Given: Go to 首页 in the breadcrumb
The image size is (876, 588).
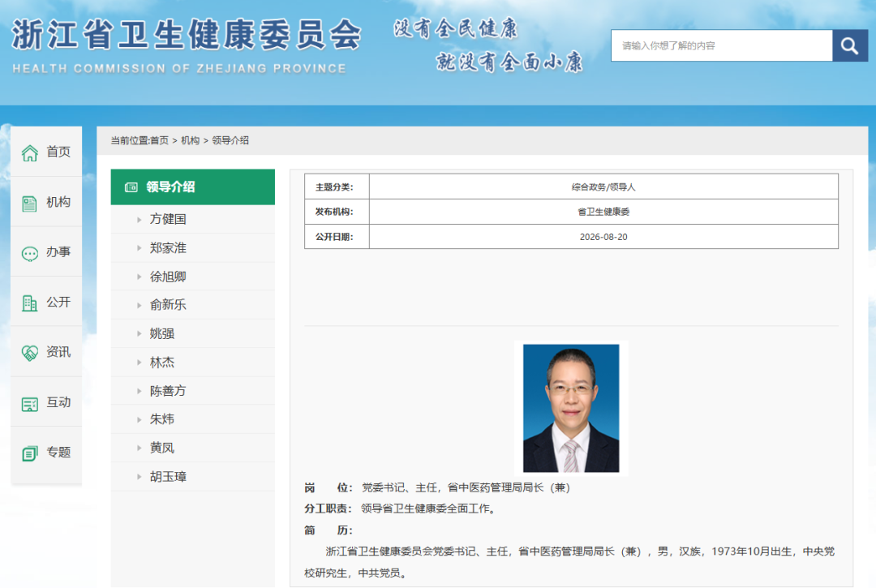Looking at the screenshot, I should 159,140.
